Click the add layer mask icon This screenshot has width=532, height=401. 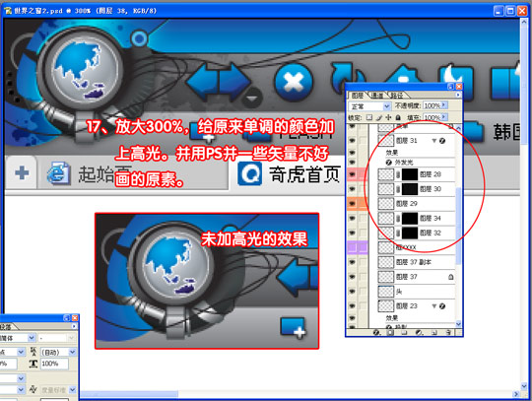pyautogui.click(x=390, y=332)
